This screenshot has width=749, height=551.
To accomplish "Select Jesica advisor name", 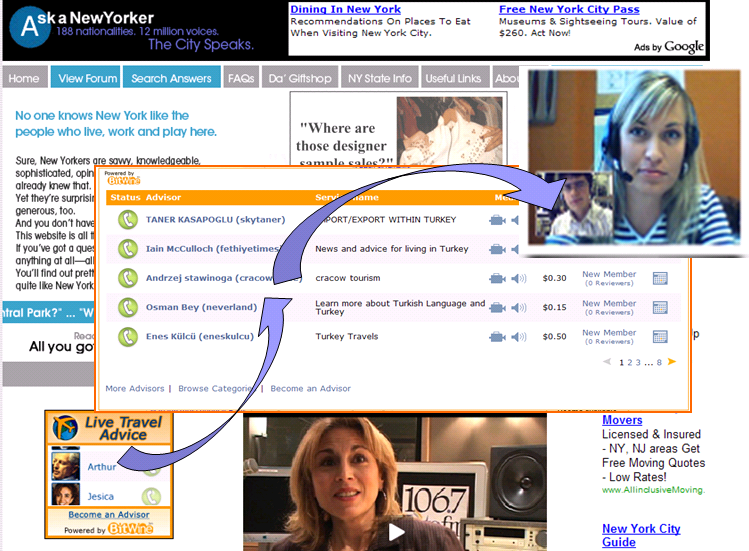I will click(x=100, y=497).
